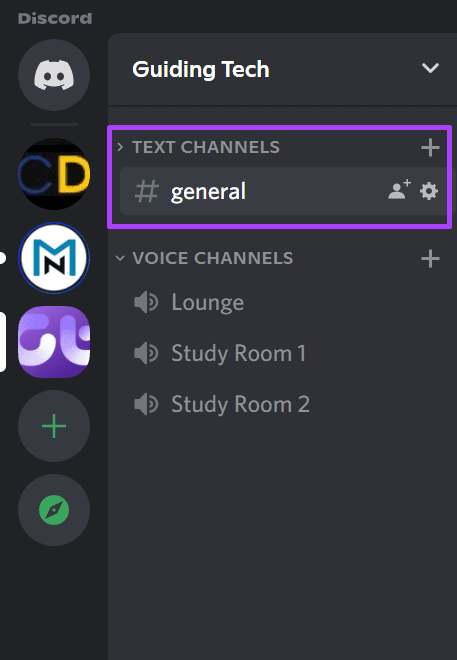Click the green Add a Server plus icon

[x=54, y=426]
